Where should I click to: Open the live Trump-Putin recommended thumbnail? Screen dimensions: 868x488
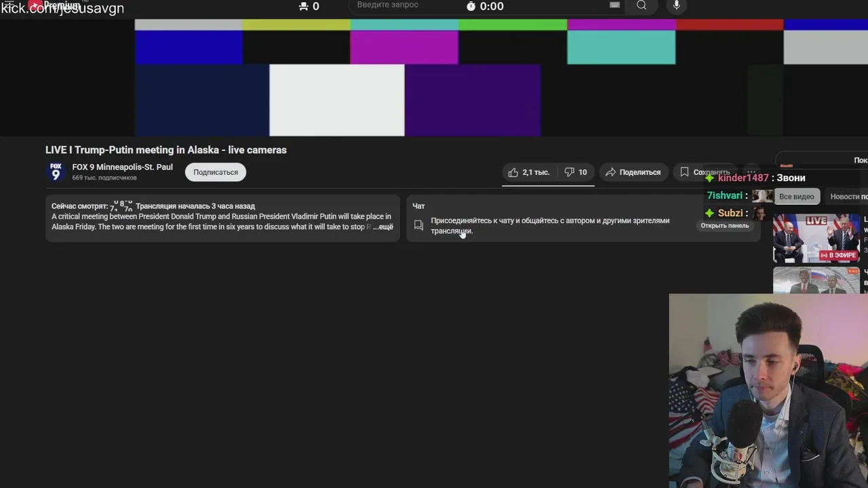click(x=816, y=239)
